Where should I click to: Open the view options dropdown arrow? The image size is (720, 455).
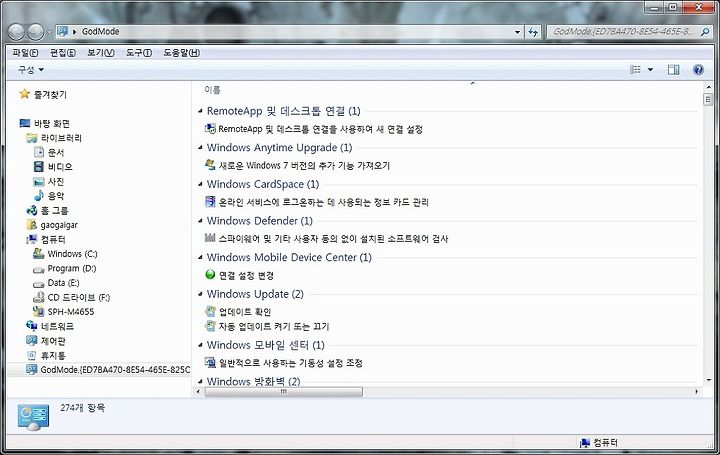tap(650, 70)
